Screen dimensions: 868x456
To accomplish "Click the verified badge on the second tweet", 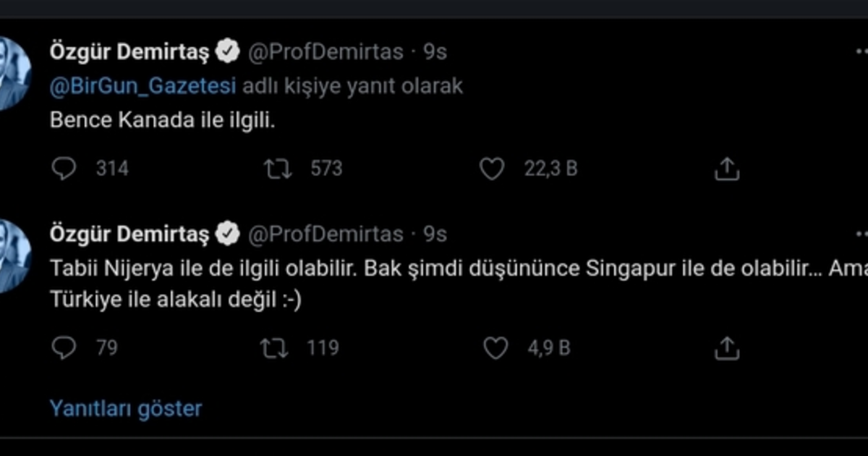I will pos(229,233).
